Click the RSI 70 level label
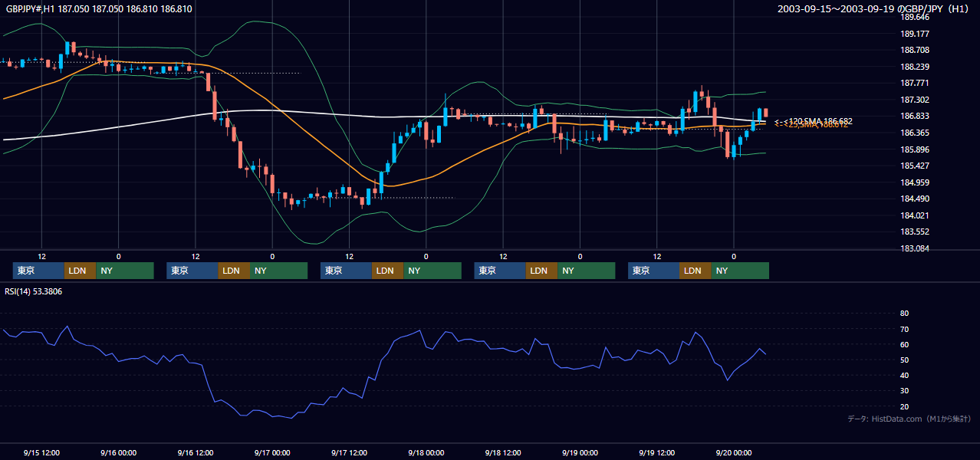The height and width of the screenshot is (460, 980). click(904, 329)
